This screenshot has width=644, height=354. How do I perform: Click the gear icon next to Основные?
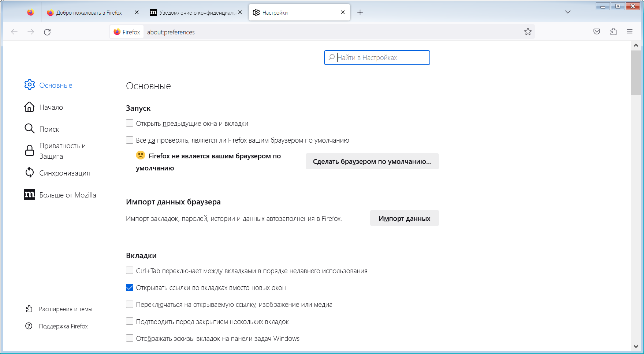[x=30, y=85]
